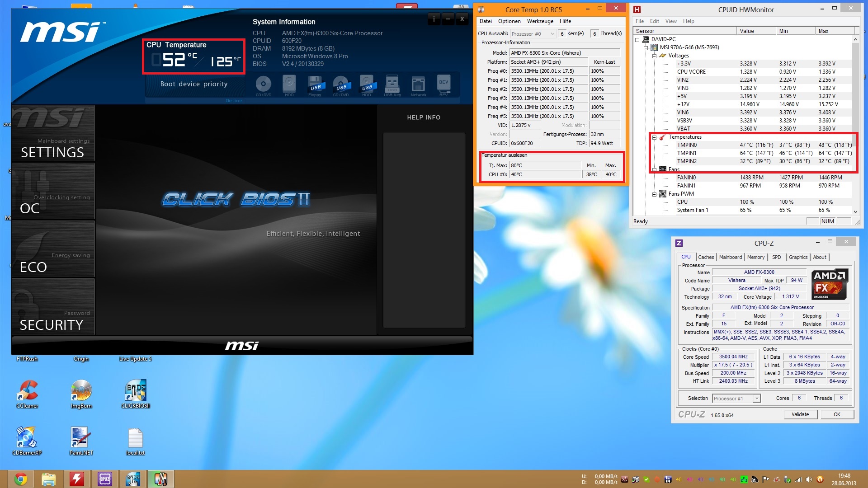Open the local.txt file on the desktop
The image size is (868, 488).
(x=136, y=441)
